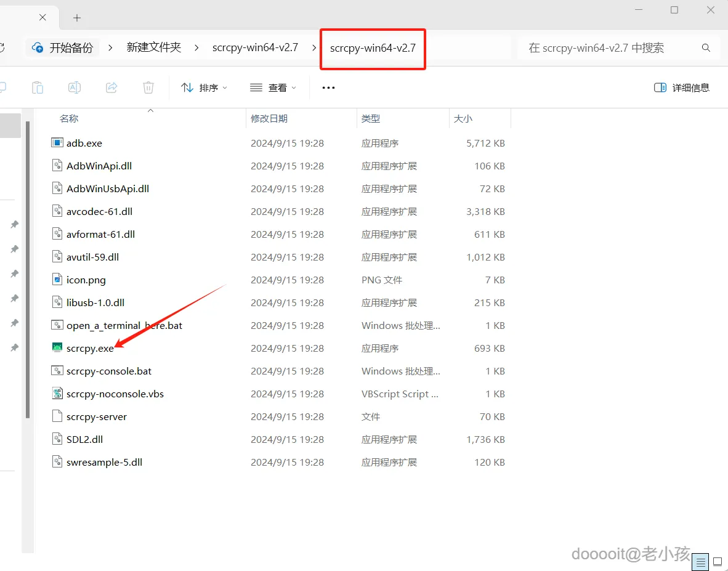
Task: Open the see more … menu
Action: coord(328,87)
